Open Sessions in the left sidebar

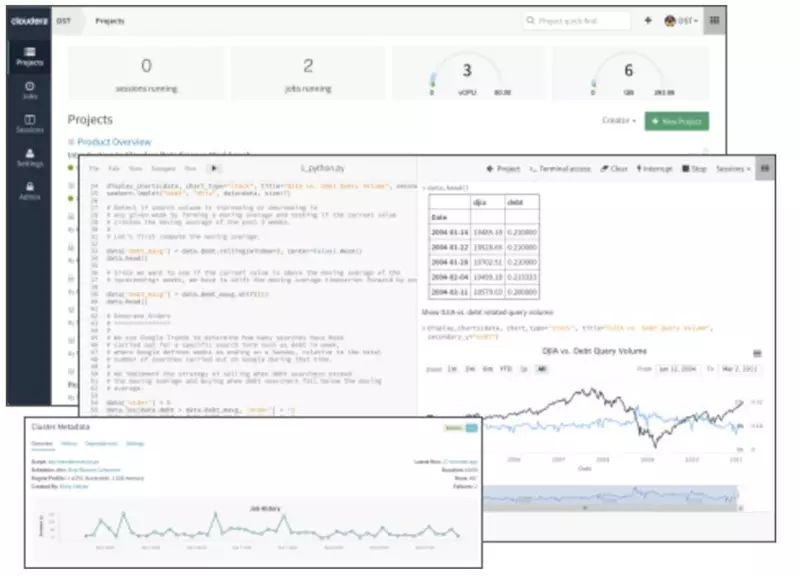[30, 124]
